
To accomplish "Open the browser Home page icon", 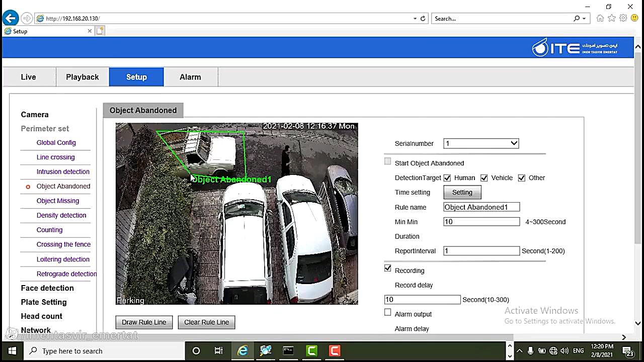I will click(x=600, y=19).
